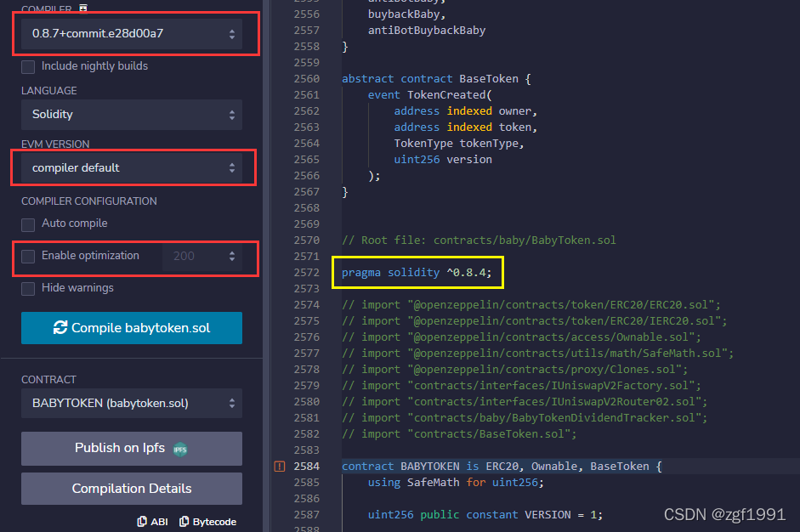Open the Contract dropdown BABYTOKEN (babytoken.sol)
800x532 pixels.
(132, 403)
